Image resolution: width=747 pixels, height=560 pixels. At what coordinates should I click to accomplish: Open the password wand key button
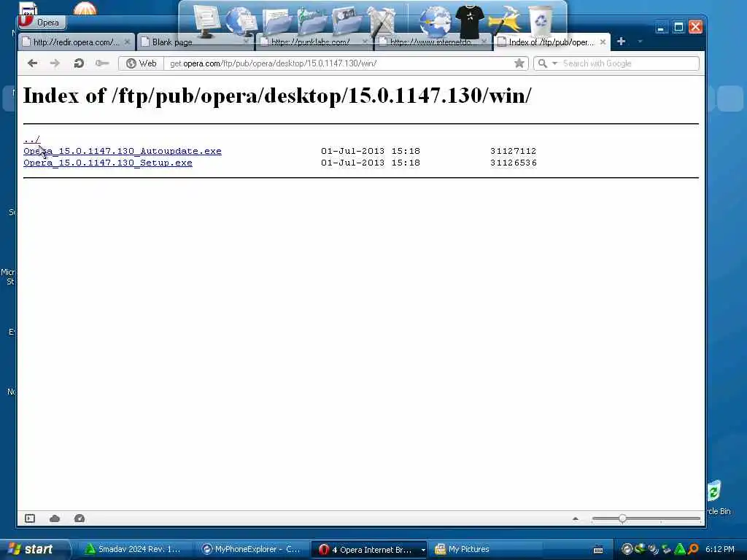pyautogui.click(x=101, y=63)
